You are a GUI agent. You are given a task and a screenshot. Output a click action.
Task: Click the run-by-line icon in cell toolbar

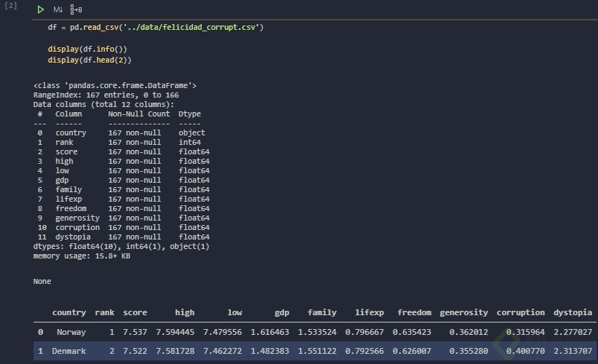76,9
